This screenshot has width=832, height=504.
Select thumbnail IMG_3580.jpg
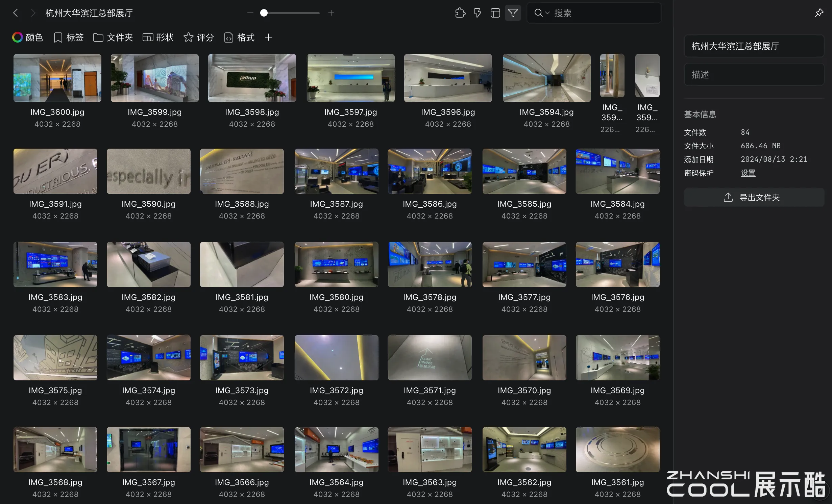point(337,264)
